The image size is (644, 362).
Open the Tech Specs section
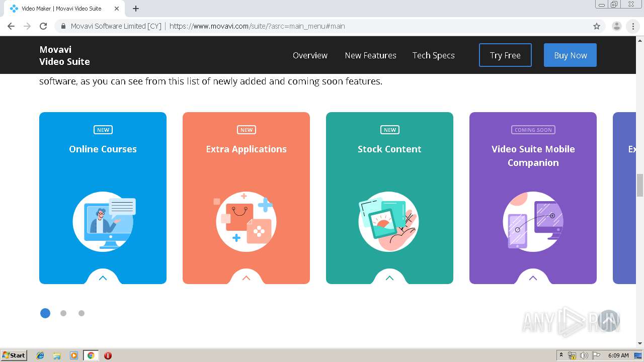point(433,55)
